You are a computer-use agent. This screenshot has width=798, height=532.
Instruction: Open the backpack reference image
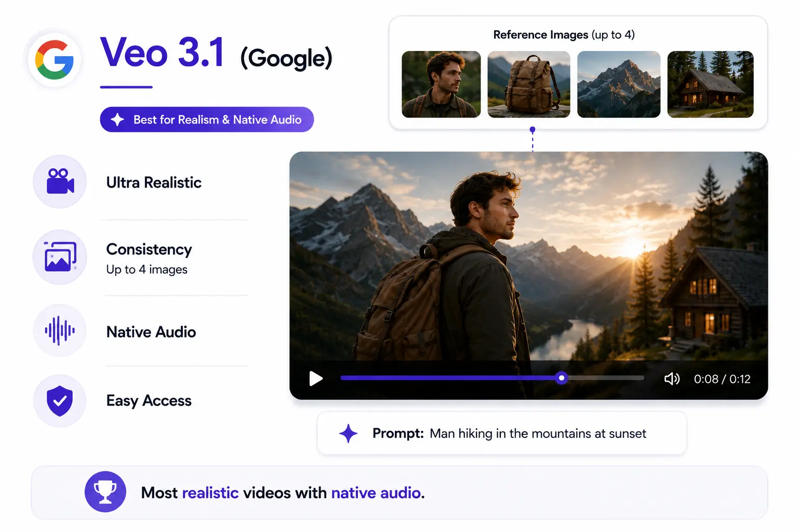tap(529, 84)
